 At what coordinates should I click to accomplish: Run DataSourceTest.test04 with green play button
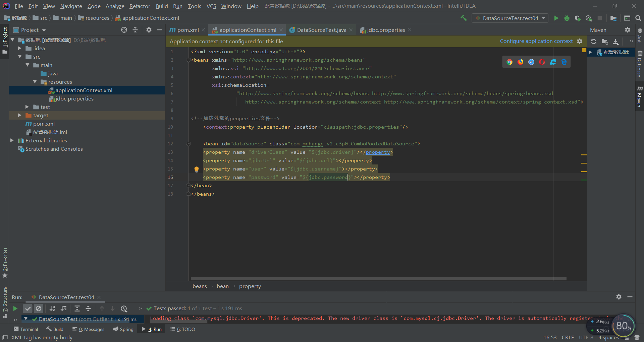(556, 18)
